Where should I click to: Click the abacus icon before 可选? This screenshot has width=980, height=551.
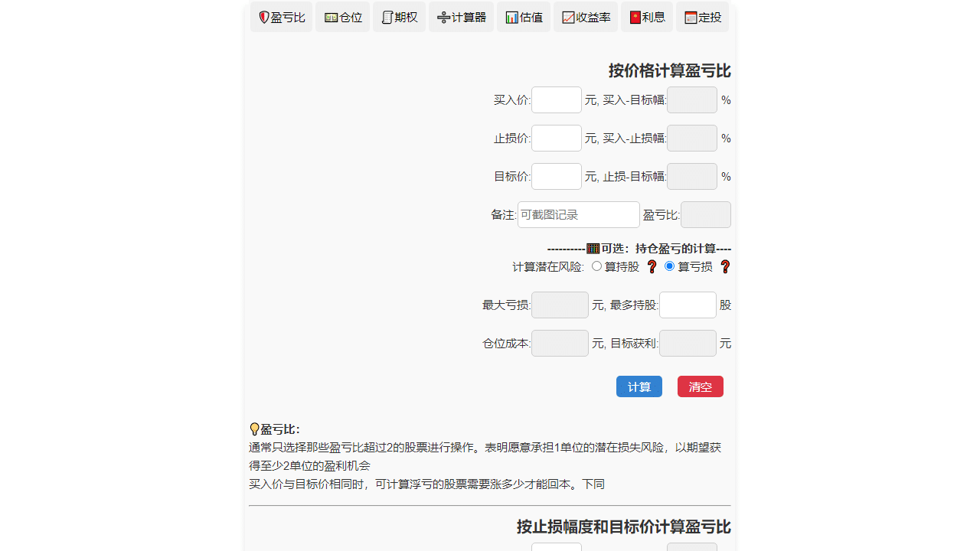tap(593, 249)
